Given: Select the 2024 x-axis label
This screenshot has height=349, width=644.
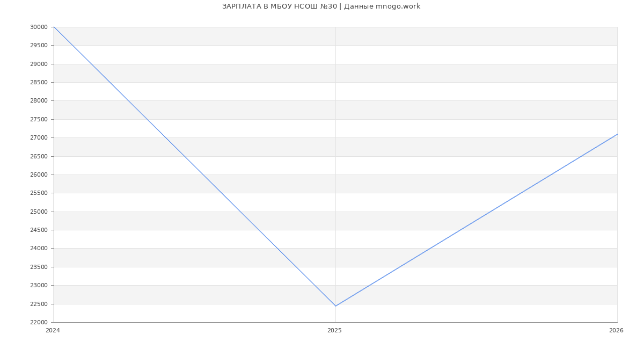Looking at the screenshot, I should [53, 330].
